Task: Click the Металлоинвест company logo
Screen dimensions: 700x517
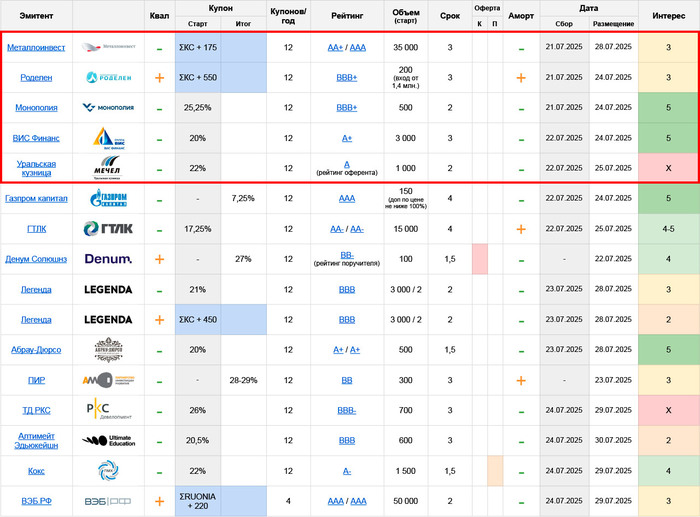Action: (x=108, y=47)
